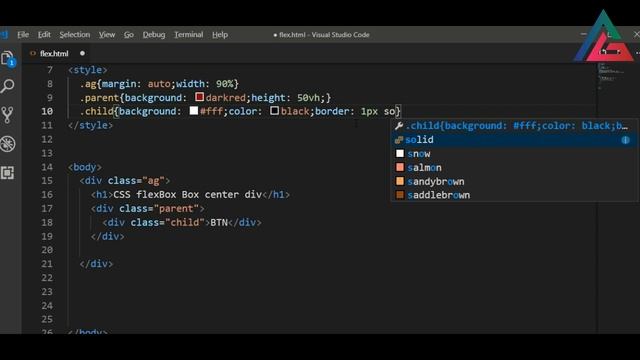
Task: Click the saddlebrown swatch in suggestions
Action: 400,195
